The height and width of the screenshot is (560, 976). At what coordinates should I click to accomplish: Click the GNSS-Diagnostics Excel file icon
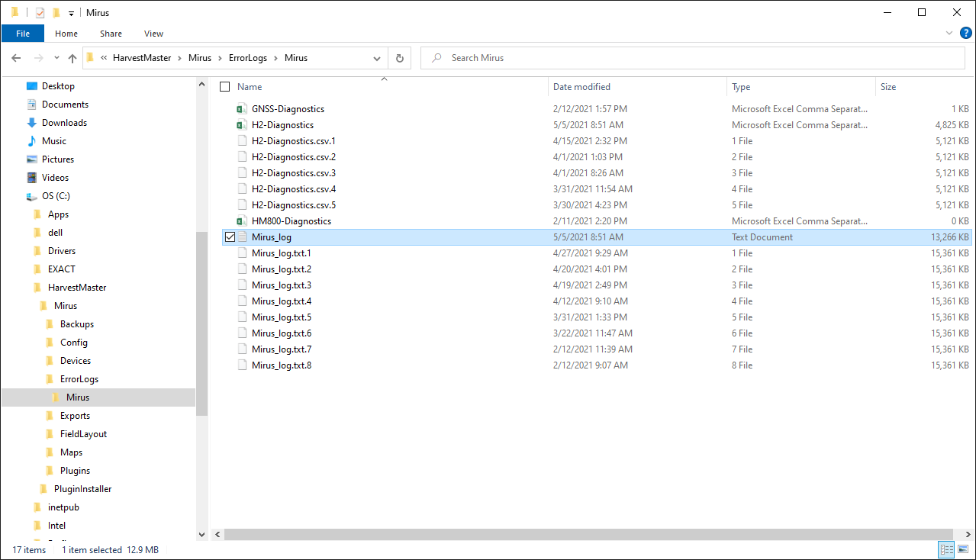pos(242,109)
